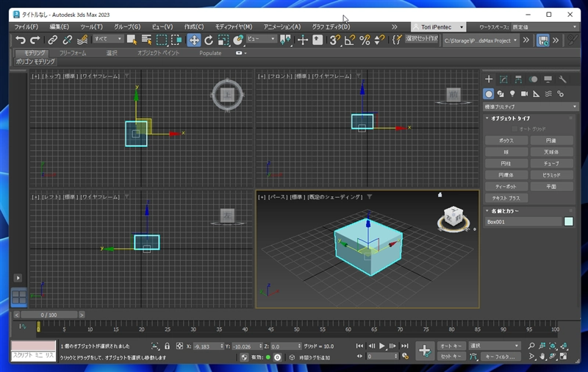
Task: Open the selection filter dropdown すべて
Action: pyautogui.click(x=108, y=39)
